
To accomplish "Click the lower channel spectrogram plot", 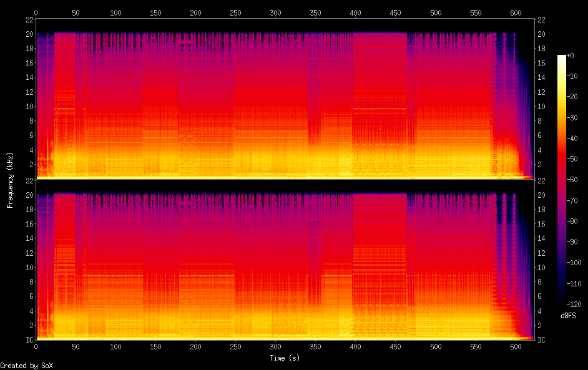I will (x=285, y=260).
